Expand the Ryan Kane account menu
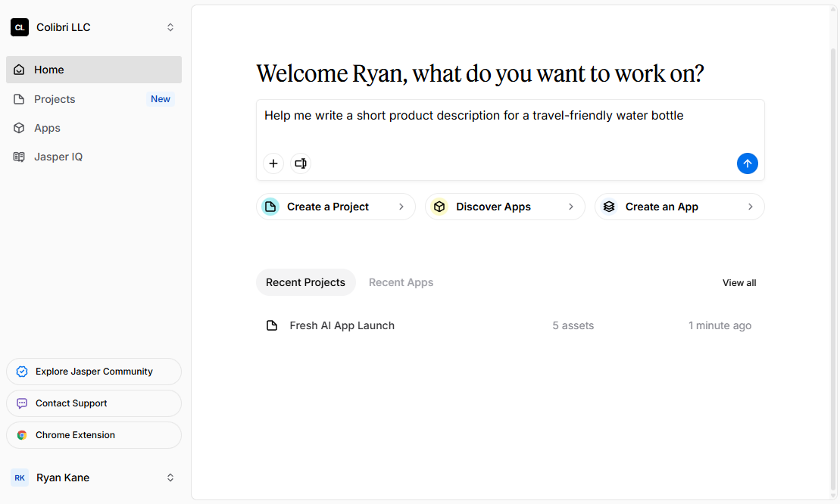 coord(170,478)
